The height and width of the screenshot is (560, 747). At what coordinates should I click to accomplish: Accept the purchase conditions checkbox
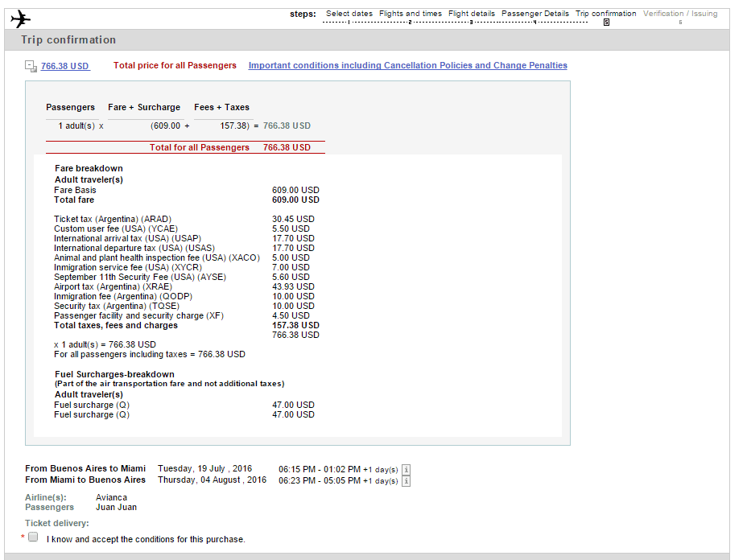pyautogui.click(x=33, y=537)
